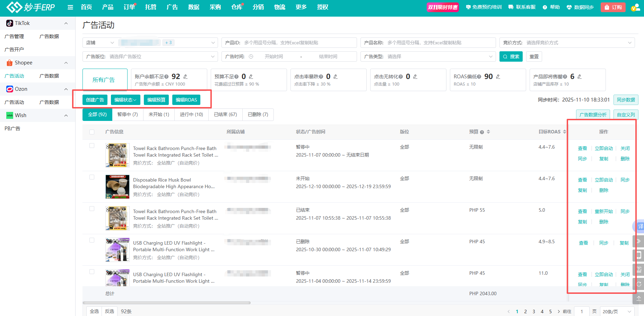The width and height of the screenshot is (644, 316).
Task: Open the 广告类型 dropdown
Action: click(x=428, y=56)
